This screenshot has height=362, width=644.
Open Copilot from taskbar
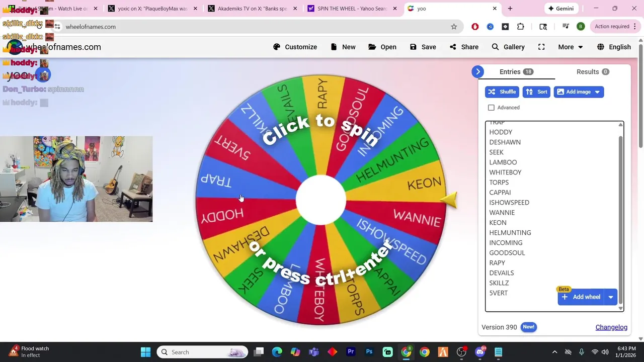point(295,352)
